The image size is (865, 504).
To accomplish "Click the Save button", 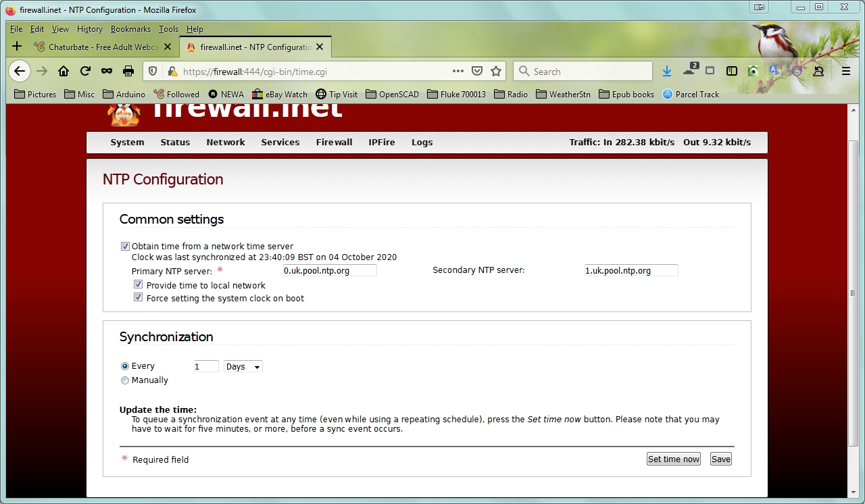I will click(720, 459).
